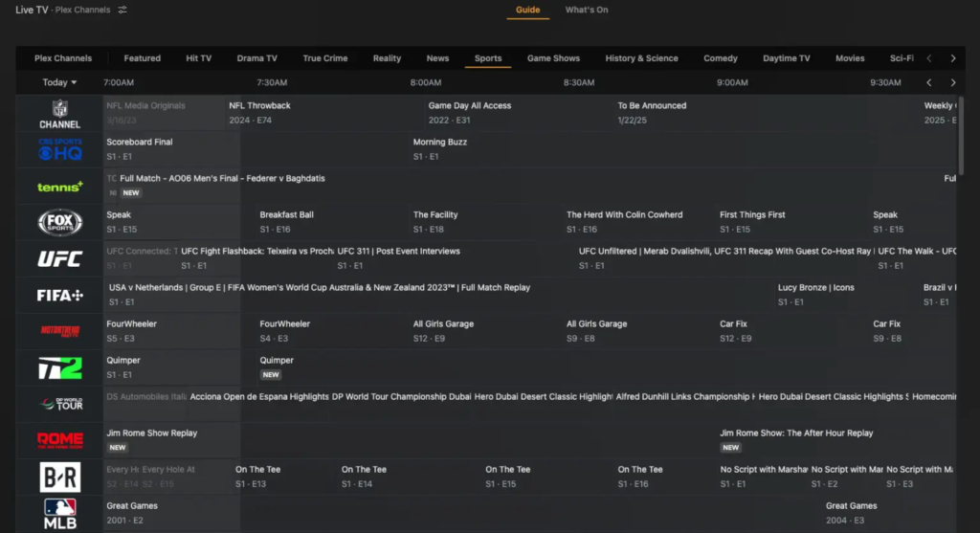
Task: Open the Today date dropdown
Action: pyautogui.click(x=59, y=82)
